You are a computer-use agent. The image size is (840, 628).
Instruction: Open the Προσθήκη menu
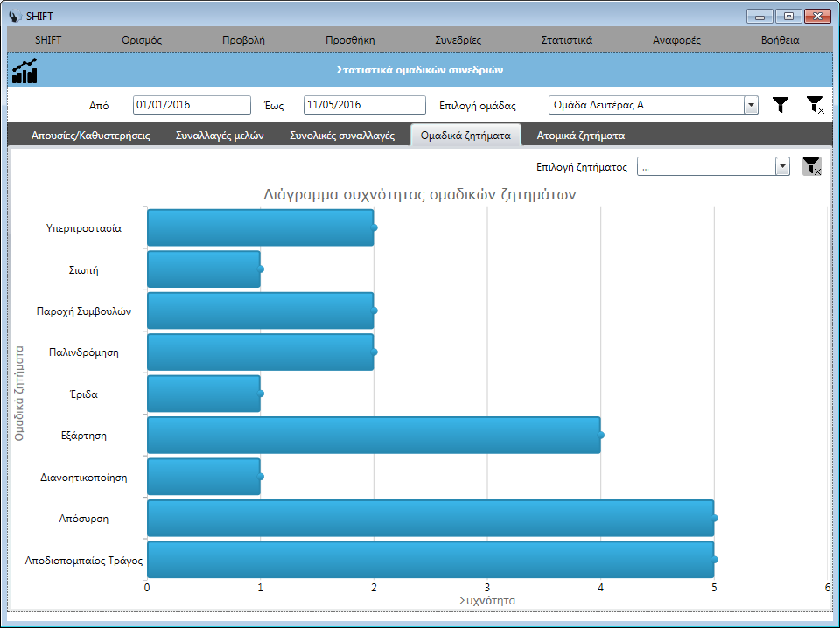(350, 40)
